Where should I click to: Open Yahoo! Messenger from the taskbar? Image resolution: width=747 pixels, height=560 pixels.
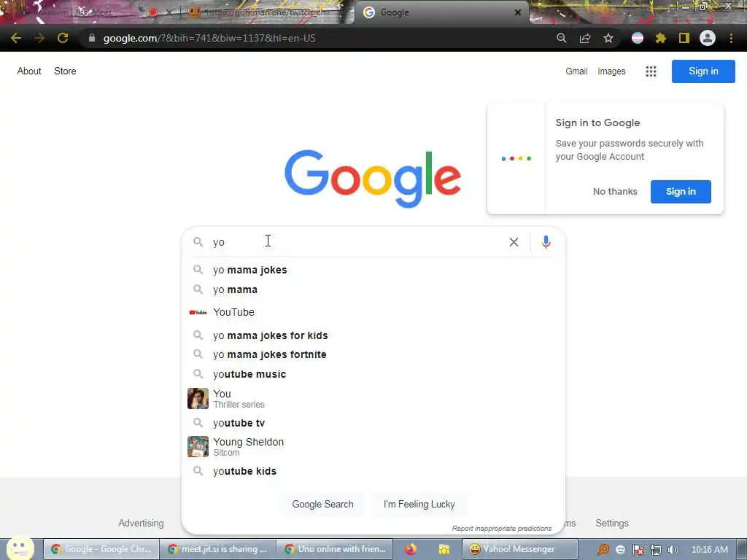(x=519, y=549)
